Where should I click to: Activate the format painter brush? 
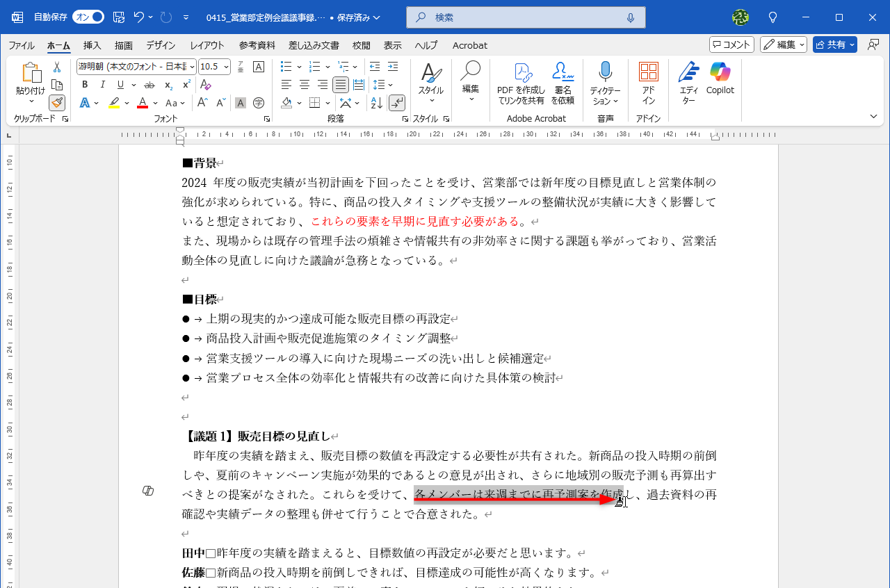coord(56,102)
